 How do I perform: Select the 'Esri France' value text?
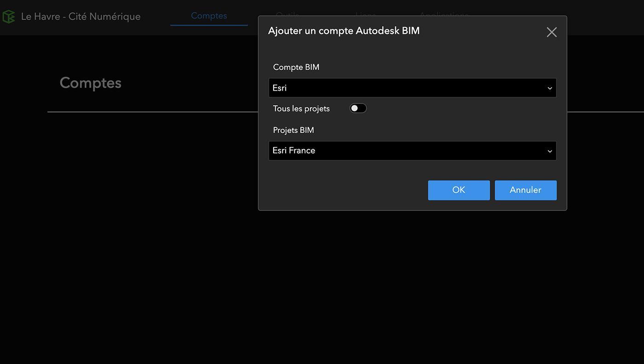[x=293, y=151]
